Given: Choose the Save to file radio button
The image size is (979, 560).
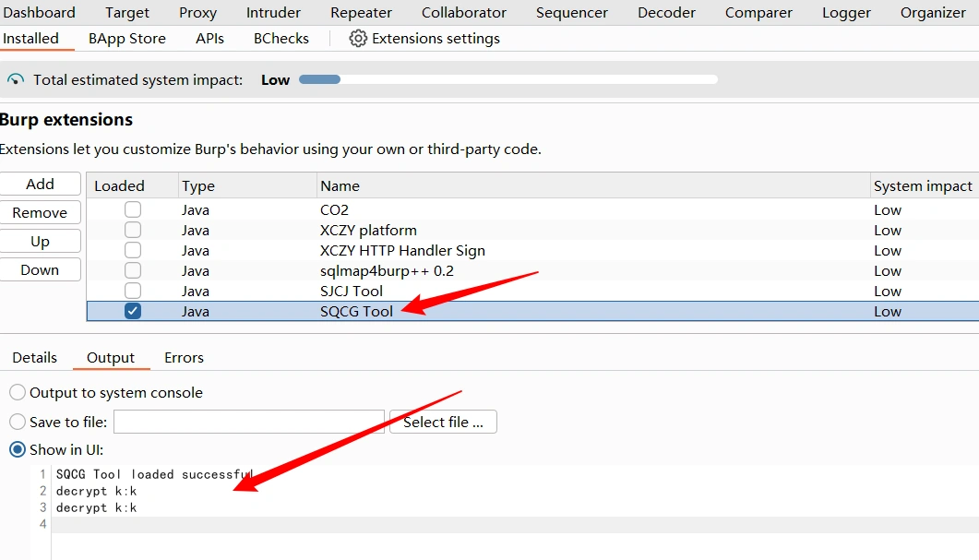Looking at the screenshot, I should 18,423.
